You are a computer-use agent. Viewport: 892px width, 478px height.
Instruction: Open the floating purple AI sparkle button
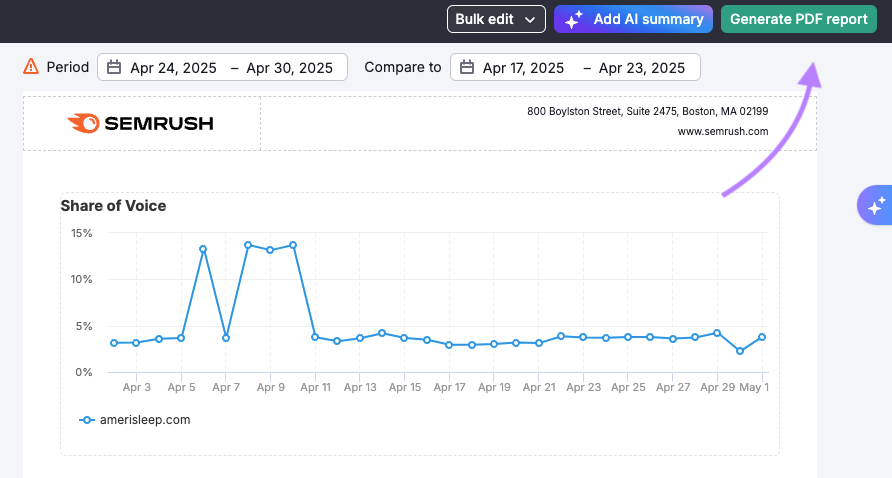tap(875, 205)
